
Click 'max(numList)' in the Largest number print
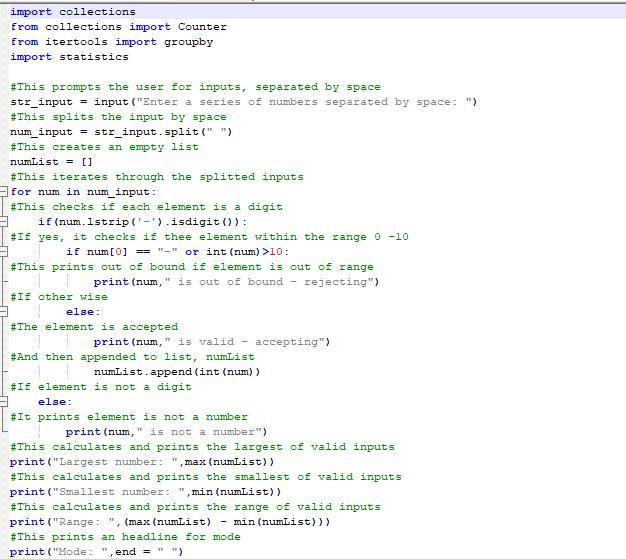(x=226, y=462)
